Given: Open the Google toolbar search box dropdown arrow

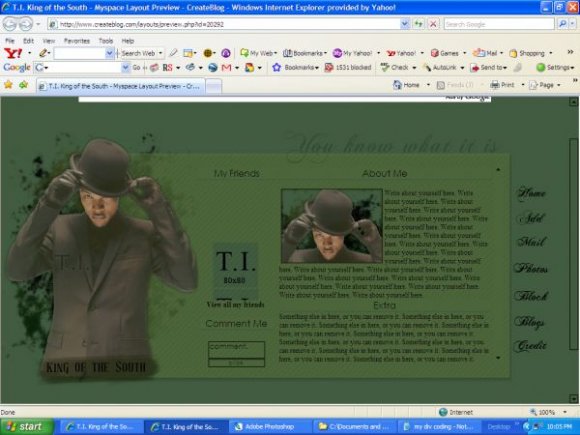Looking at the screenshot, I should 125,67.
